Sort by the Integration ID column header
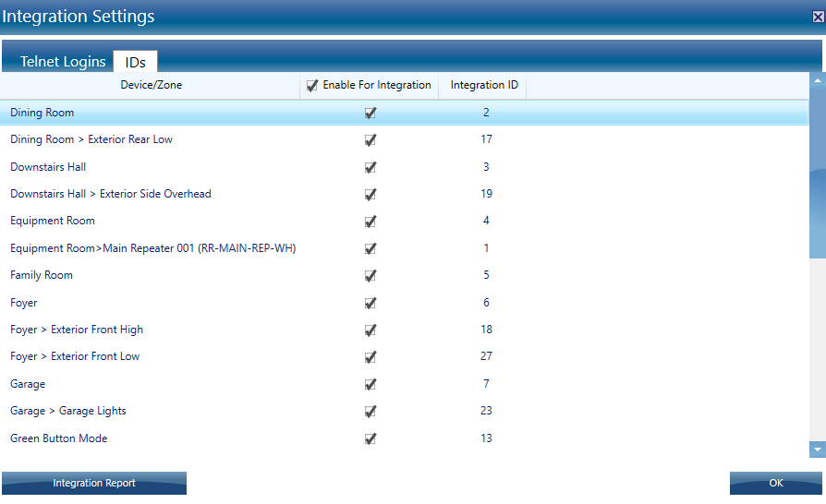The height and width of the screenshot is (504, 826). [484, 85]
